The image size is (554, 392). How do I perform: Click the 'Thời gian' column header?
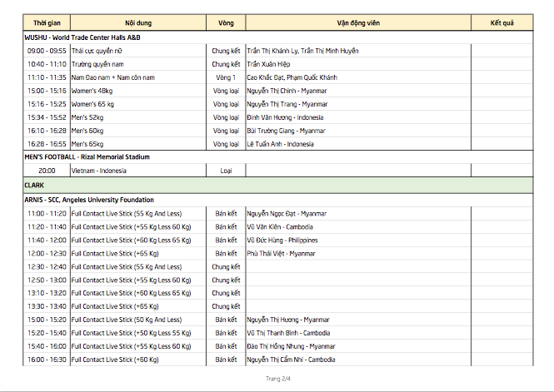[46, 23]
